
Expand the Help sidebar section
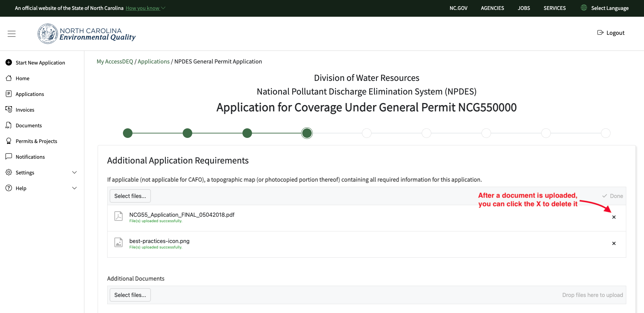click(x=74, y=188)
